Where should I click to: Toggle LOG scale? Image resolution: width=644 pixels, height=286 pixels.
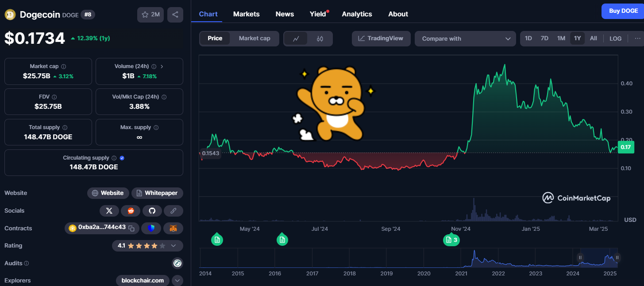click(x=616, y=38)
